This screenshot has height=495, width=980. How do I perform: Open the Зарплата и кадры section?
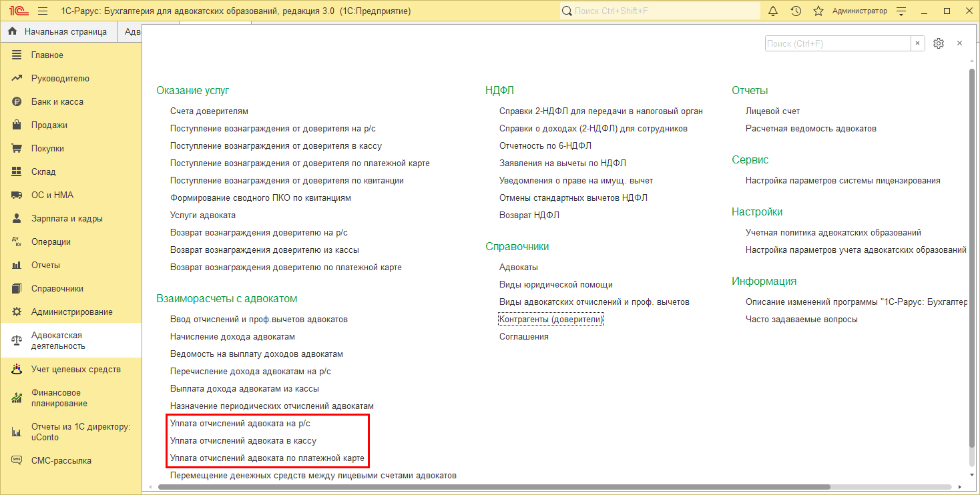(x=67, y=219)
